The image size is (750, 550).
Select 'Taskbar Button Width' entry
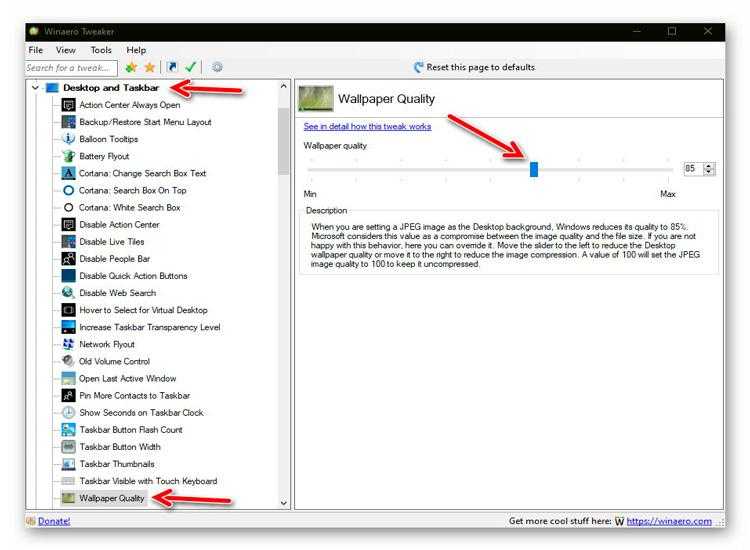pyautogui.click(x=120, y=447)
